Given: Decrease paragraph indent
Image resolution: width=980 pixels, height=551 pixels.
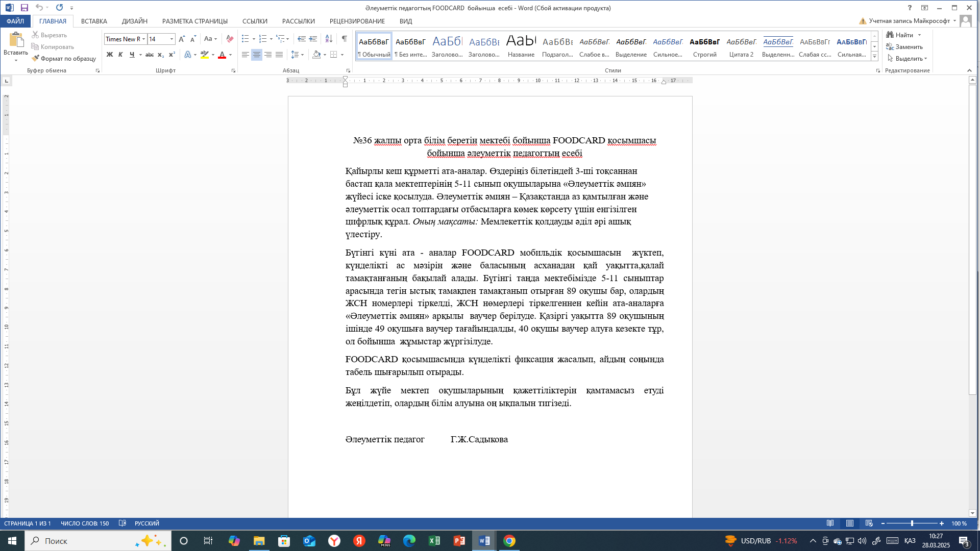Looking at the screenshot, I should (x=302, y=39).
